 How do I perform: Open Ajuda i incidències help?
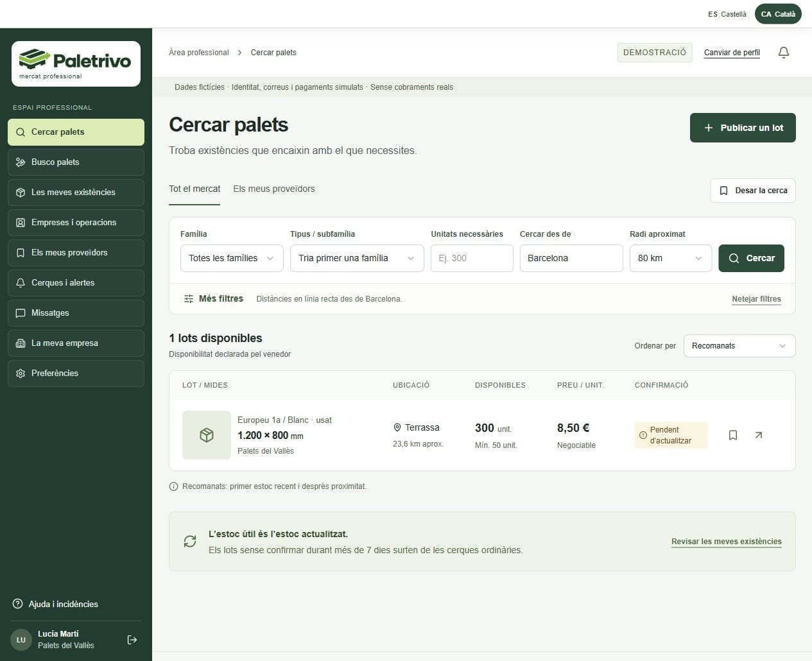56,604
